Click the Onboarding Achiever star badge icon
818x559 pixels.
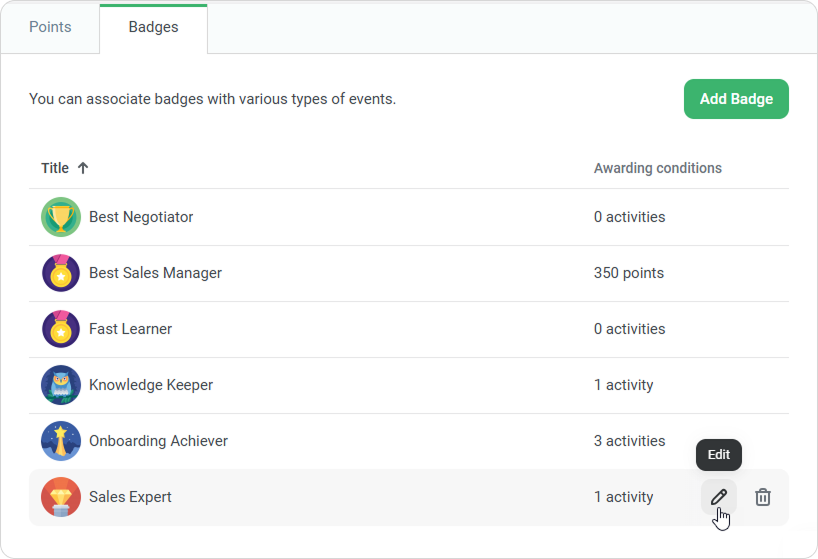point(61,441)
